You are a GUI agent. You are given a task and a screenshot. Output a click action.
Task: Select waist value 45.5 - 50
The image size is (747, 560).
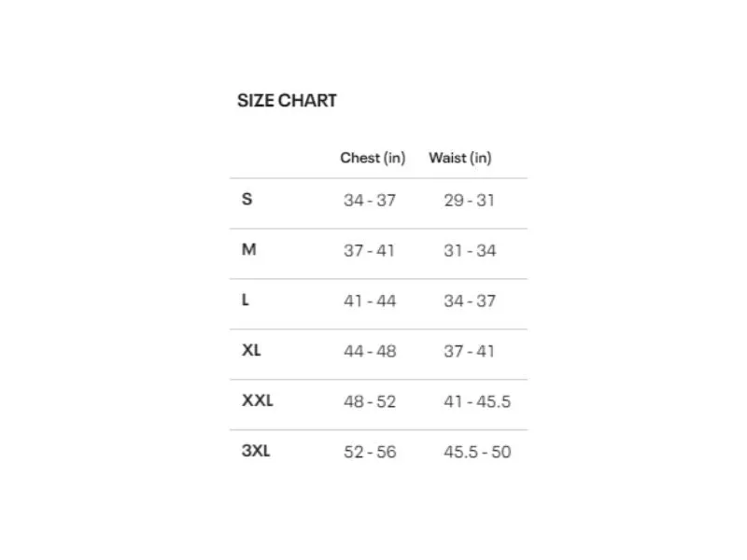point(477,453)
